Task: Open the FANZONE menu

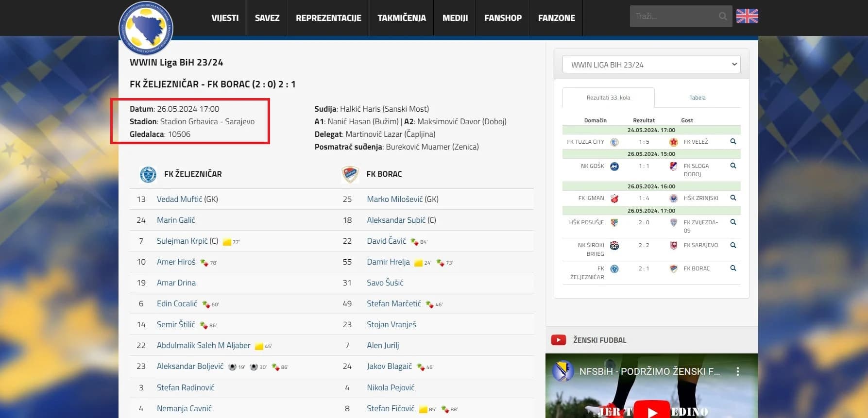Action: click(x=557, y=18)
